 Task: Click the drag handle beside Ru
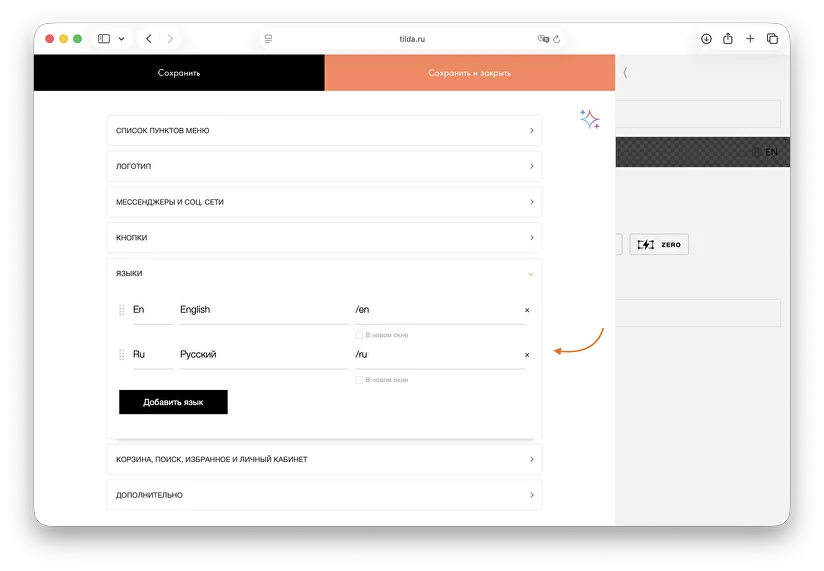click(x=121, y=355)
